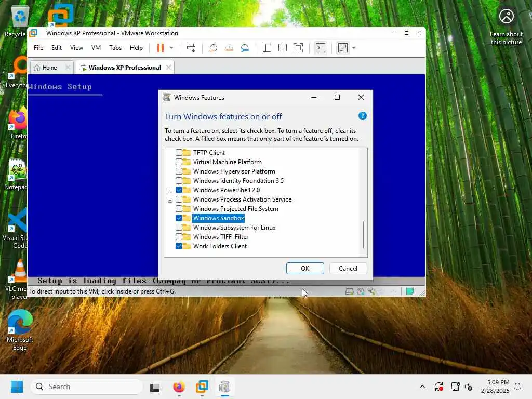Image resolution: width=532 pixels, height=399 pixels.
Task: Click the stretch guest display icon
Action: click(x=343, y=48)
